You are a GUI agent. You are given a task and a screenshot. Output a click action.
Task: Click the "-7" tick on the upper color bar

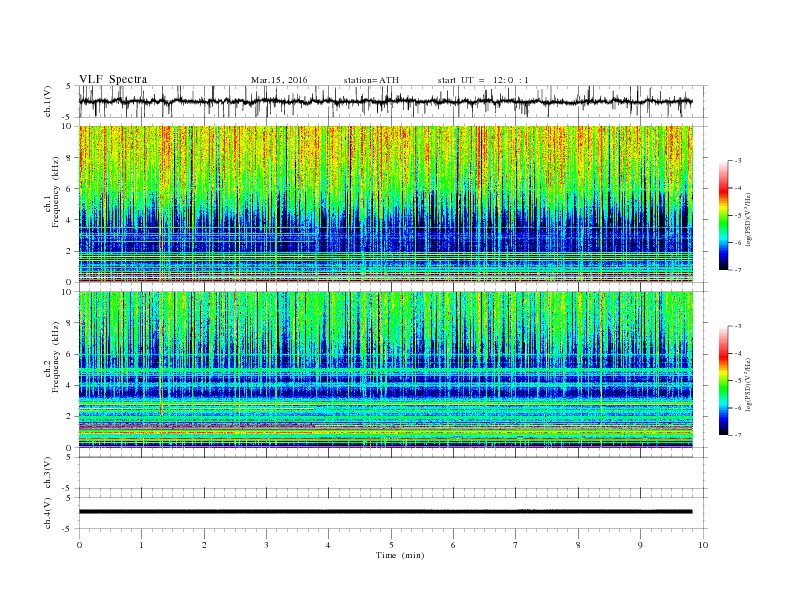coord(737,270)
